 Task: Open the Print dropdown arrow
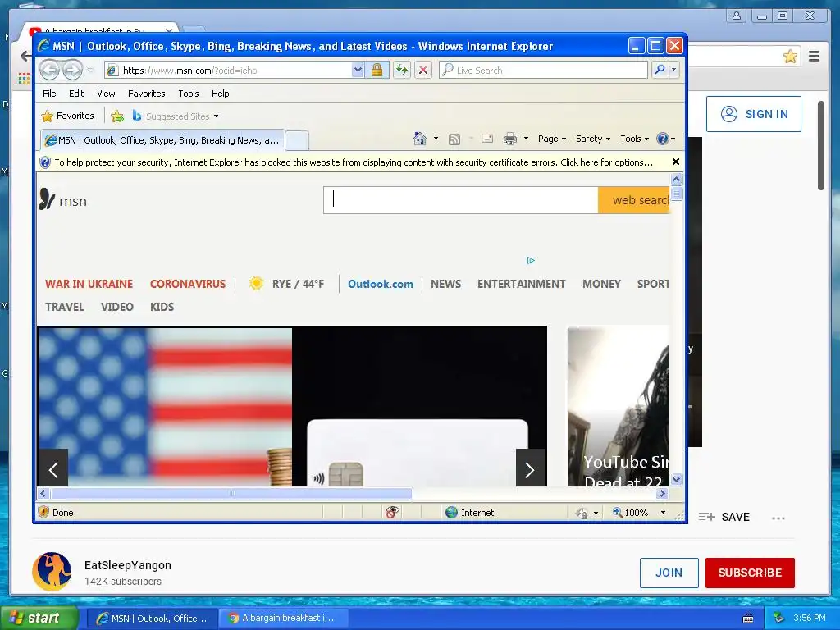pyautogui.click(x=526, y=139)
